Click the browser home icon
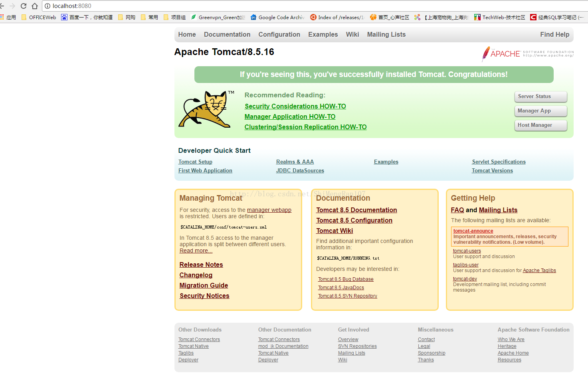Viewport: 588px width, 379px height. point(35,6)
